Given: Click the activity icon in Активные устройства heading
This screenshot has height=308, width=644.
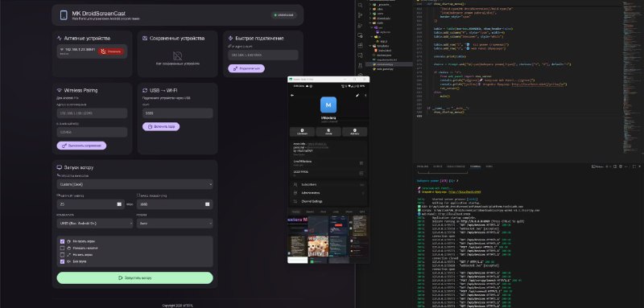Looking at the screenshot, I should click(x=59, y=38).
